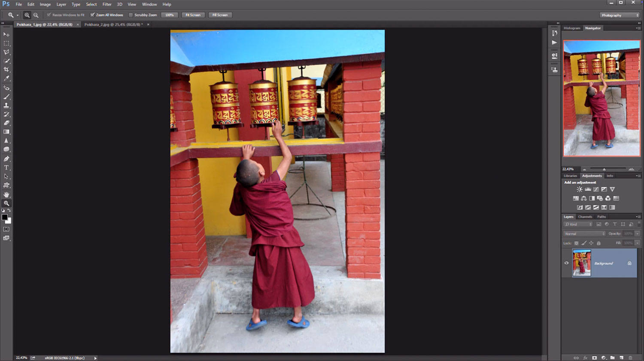644x361 pixels.
Task: Open the Layers panel flyout menu
Action: tap(638, 217)
